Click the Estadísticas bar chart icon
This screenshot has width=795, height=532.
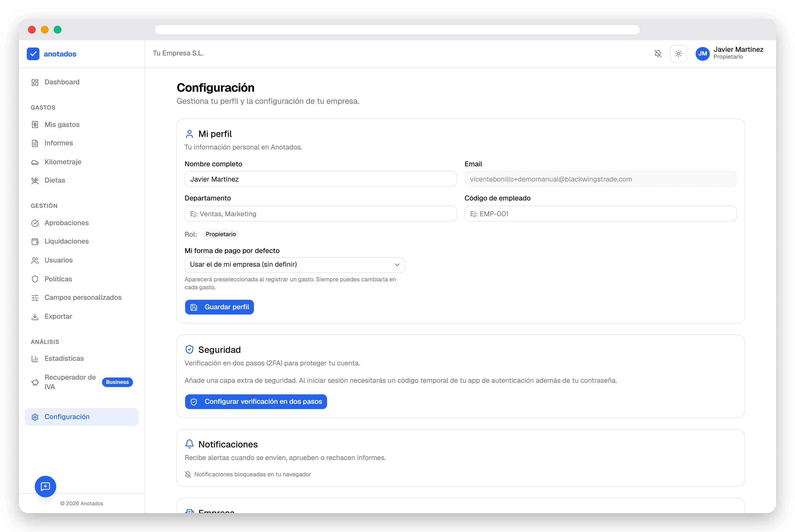coord(35,359)
